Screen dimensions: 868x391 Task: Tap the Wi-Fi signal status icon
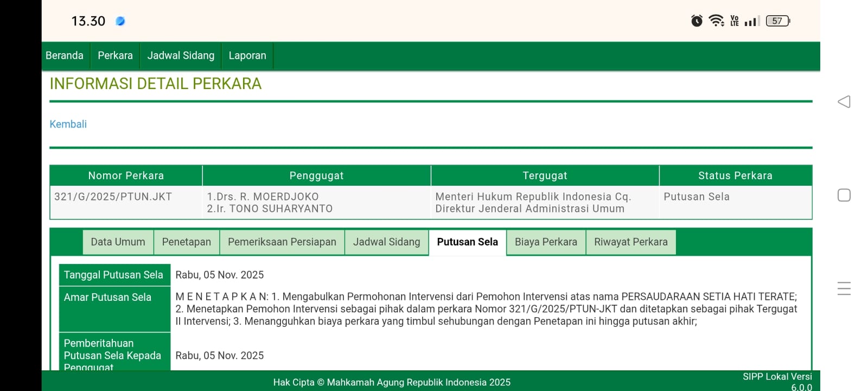(716, 21)
